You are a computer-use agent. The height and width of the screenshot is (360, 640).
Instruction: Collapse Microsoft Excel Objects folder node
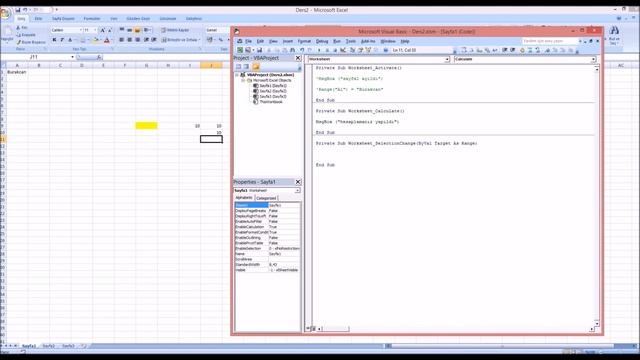tap(243, 80)
